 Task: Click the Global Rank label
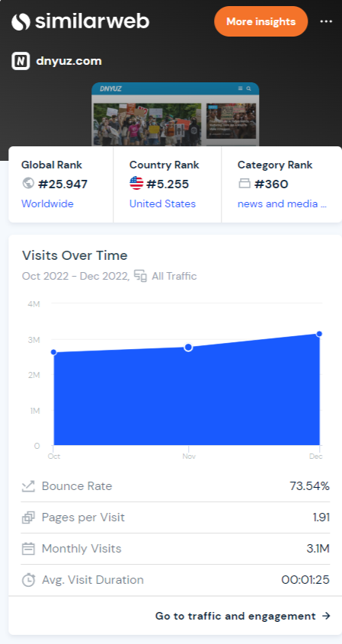pyautogui.click(x=52, y=165)
